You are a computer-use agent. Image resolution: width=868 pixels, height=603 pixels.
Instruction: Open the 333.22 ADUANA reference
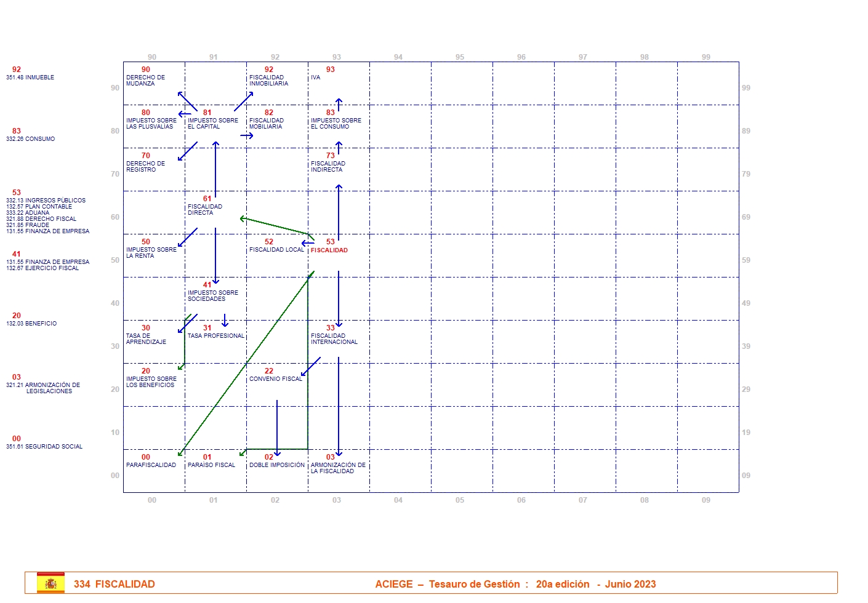(x=28, y=213)
